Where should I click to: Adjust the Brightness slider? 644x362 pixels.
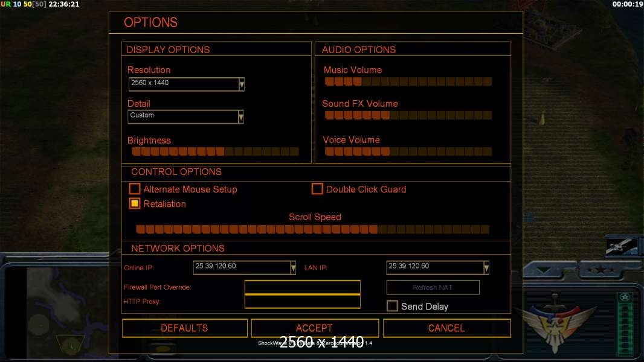(x=215, y=151)
